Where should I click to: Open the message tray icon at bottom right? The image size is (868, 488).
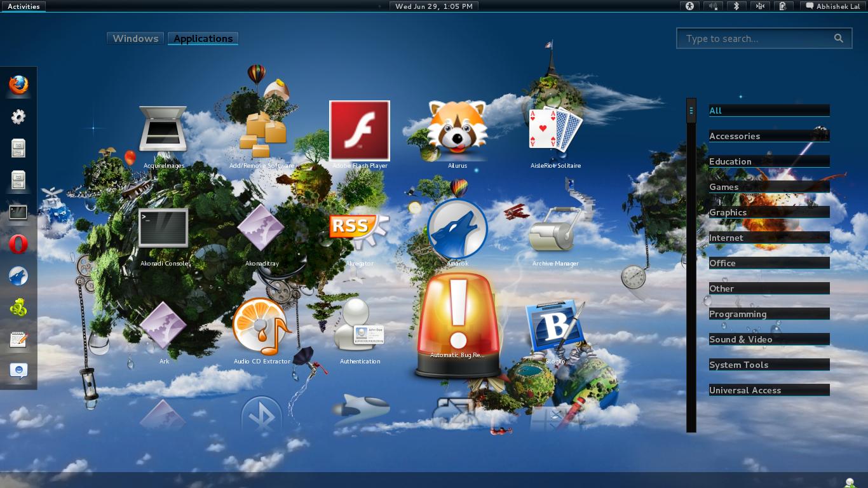tap(850, 482)
